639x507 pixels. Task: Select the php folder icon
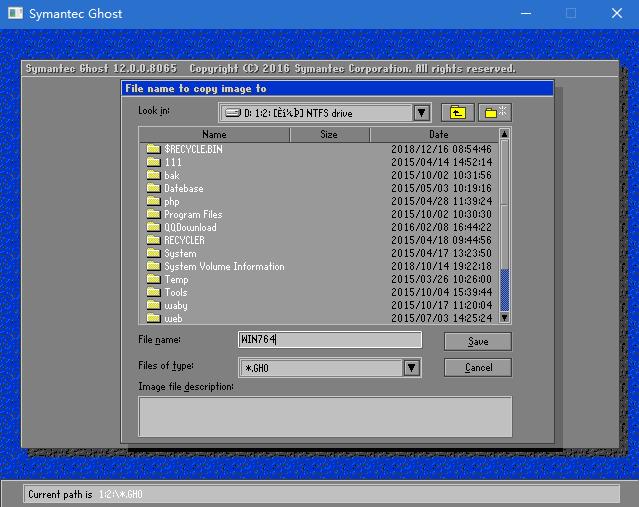[x=153, y=201]
